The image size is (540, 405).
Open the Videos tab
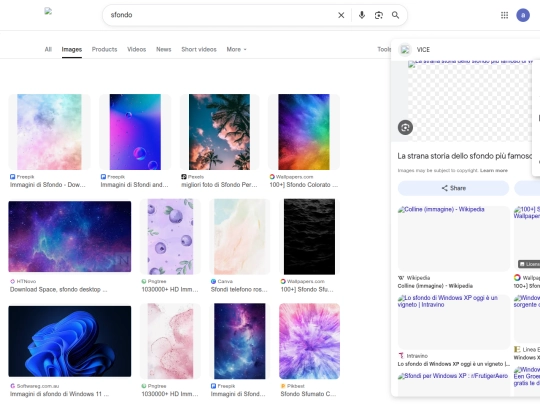click(136, 50)
